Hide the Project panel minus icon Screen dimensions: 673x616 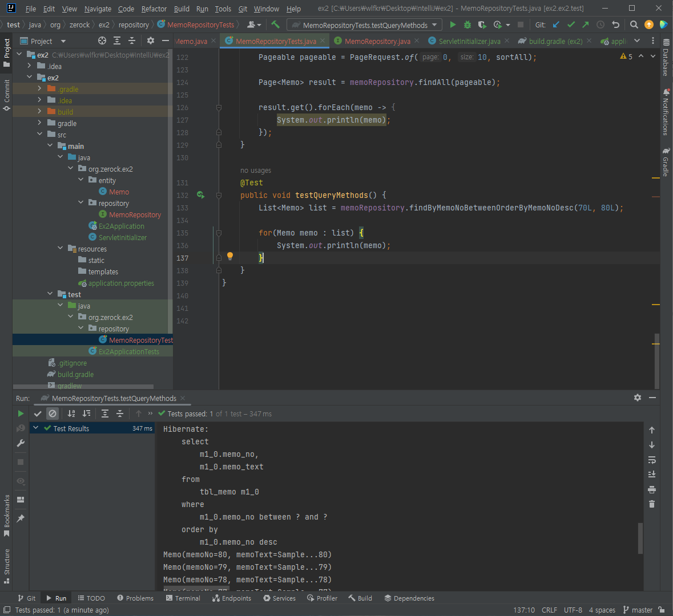(x=165, y=40)
